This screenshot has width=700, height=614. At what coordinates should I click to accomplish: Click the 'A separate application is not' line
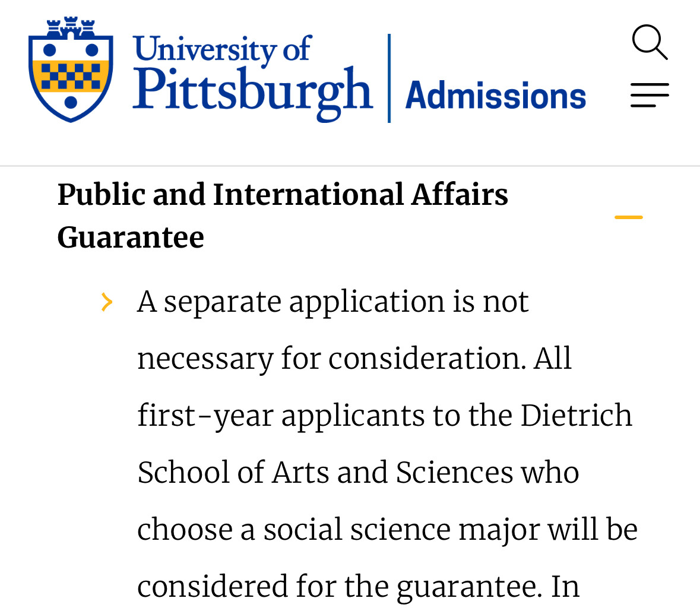pos(332,302)
